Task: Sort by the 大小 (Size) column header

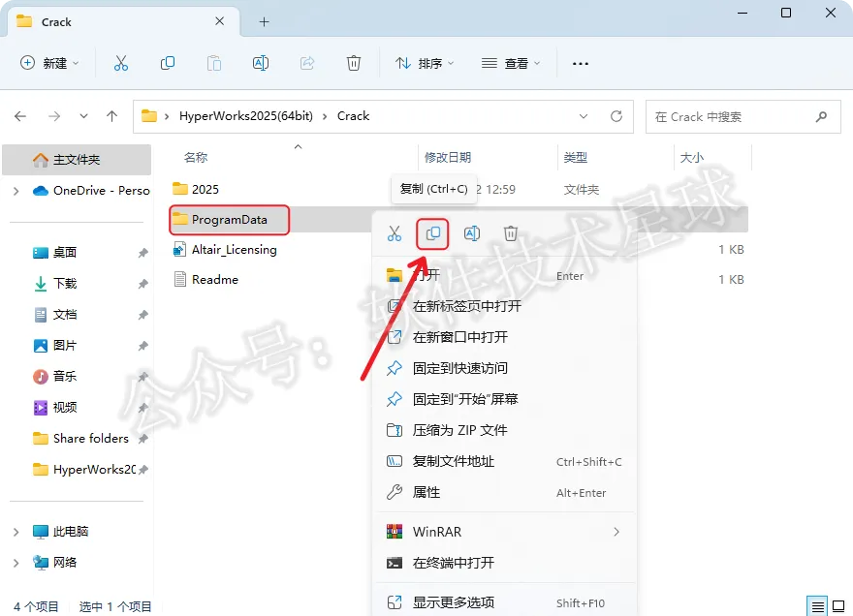Action: pos(691,158)
